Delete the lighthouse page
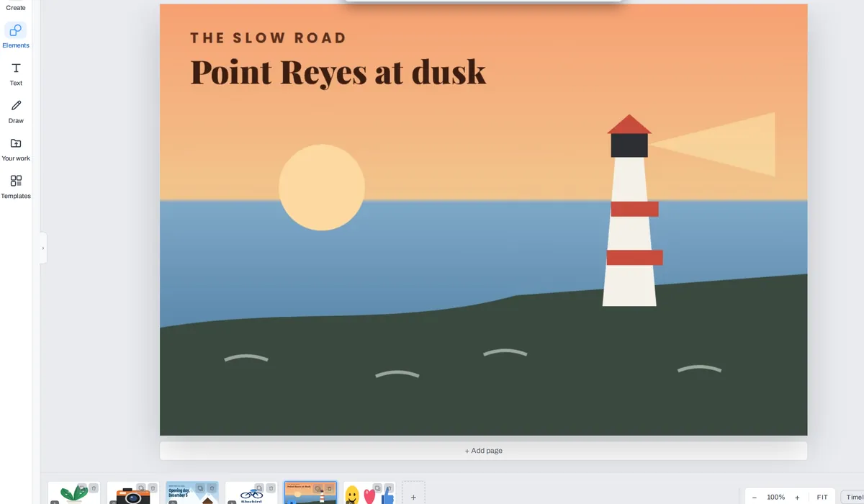The height and width of the screenshot is (504, 864). click(330, 488)
